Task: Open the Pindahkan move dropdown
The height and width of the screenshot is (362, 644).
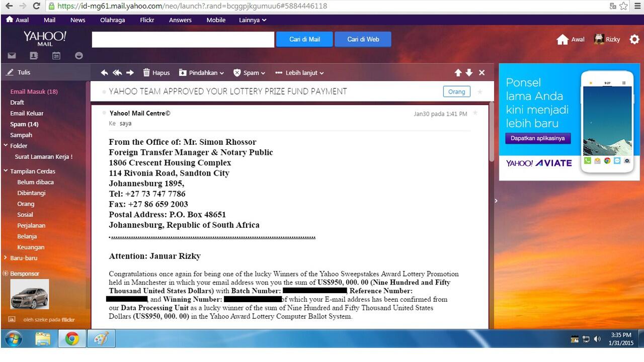Action: (x=201, y=72)
